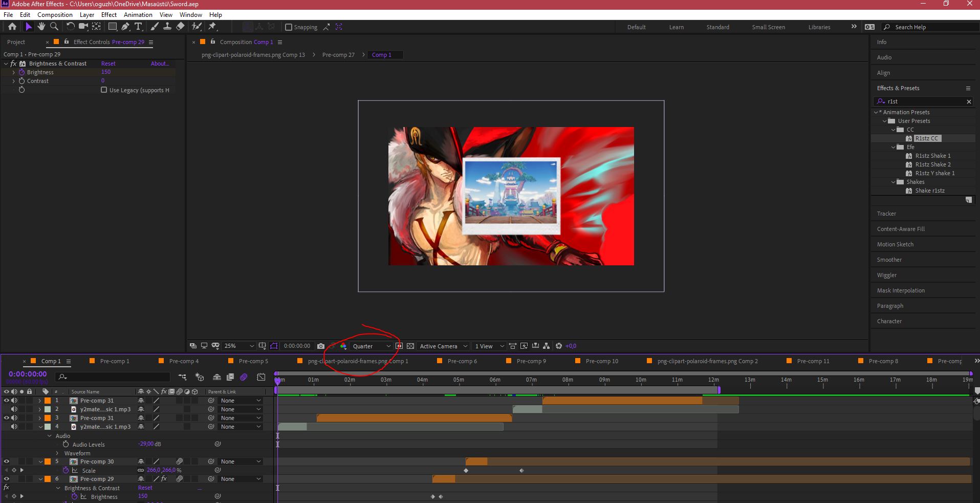This screenshot has height=503, width=980.
Task: Toggle mask and shape path visibility
Action: tap(274, 346)
